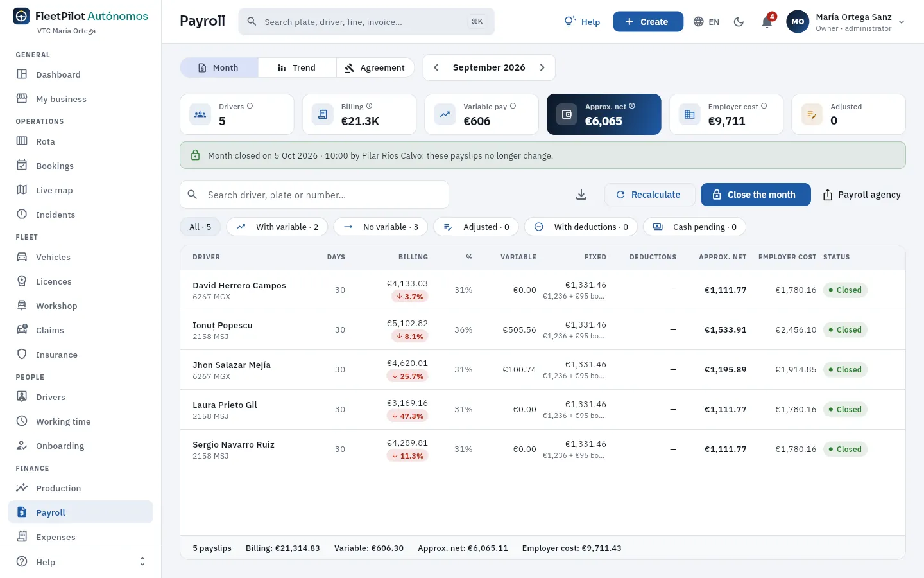The height and width of the screenshot is (578, 924).
Task: Switch to the Trend tab
Action: coord(297,67)
